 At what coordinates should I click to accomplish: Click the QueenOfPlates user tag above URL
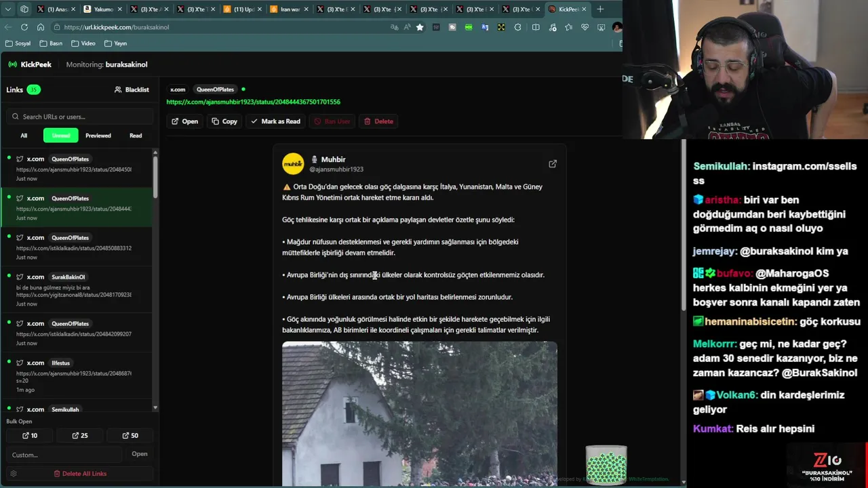point(215,89)
